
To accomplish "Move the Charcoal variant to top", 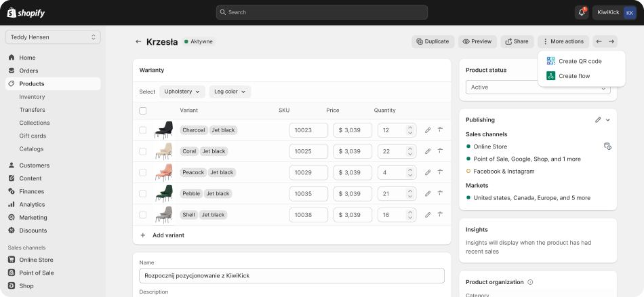I will click(x=440, y=130).
